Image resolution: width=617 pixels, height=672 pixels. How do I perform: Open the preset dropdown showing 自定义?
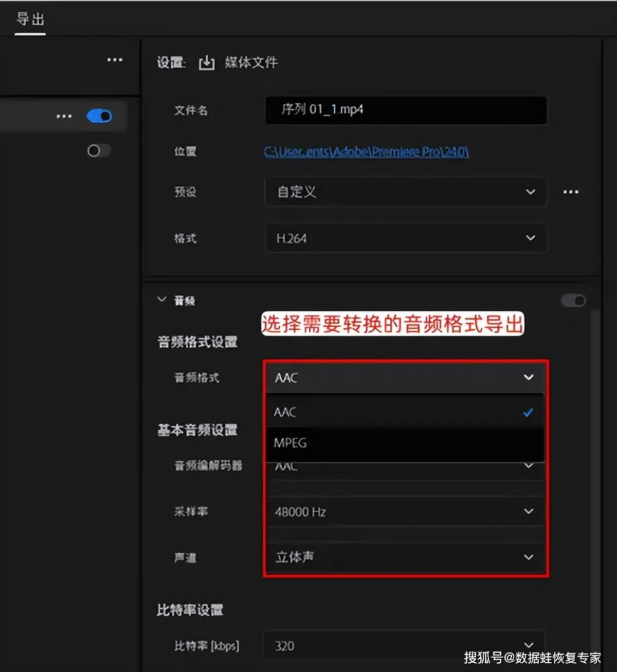[405, 192]
